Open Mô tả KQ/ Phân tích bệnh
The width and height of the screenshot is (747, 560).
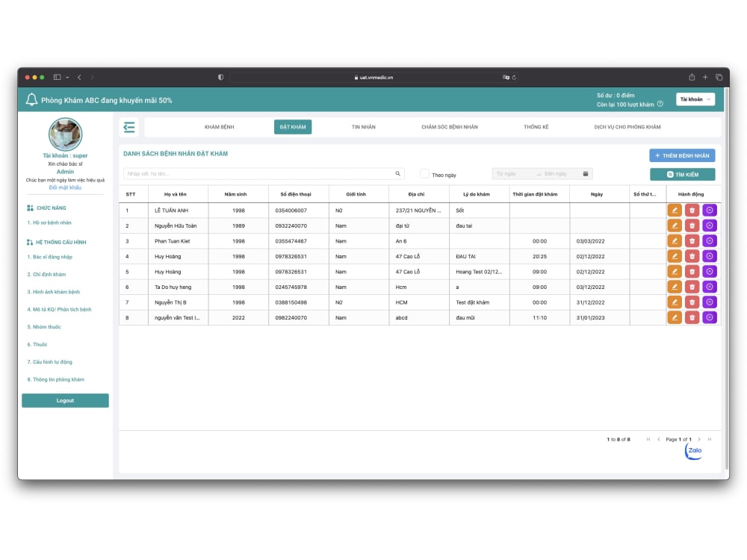coord(59,310)
